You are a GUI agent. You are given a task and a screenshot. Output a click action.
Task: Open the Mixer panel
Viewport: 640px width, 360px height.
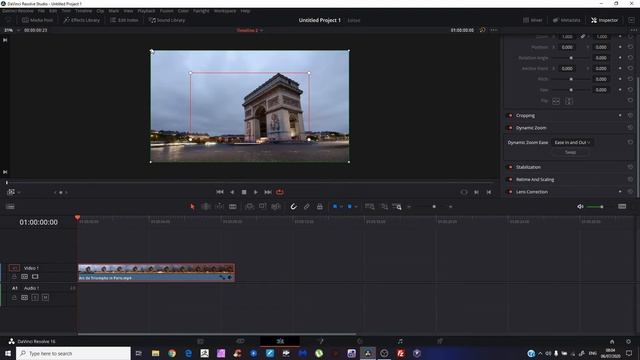click(x=533, y=20)
